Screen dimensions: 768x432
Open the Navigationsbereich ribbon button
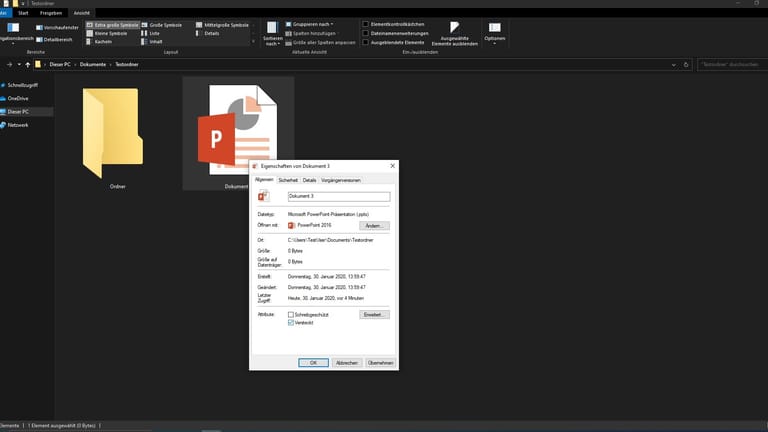click(x=15, y=33)
